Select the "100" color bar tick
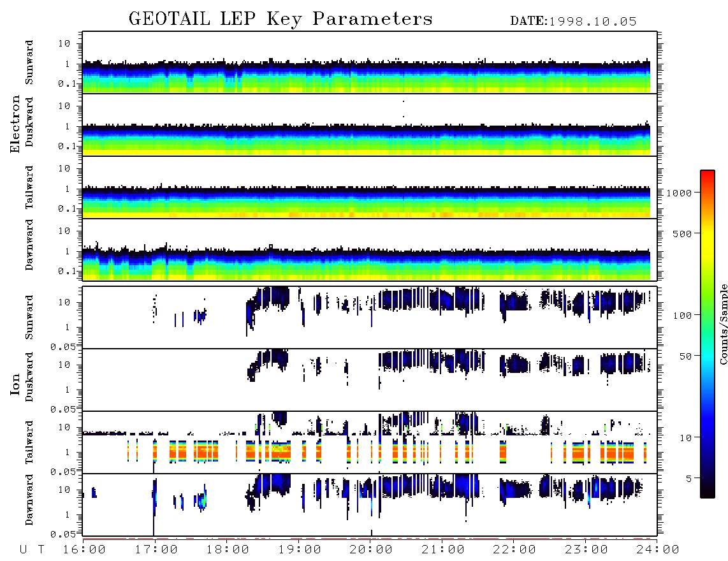The width and height of the screenshot is (728, 561). point(682,316)
